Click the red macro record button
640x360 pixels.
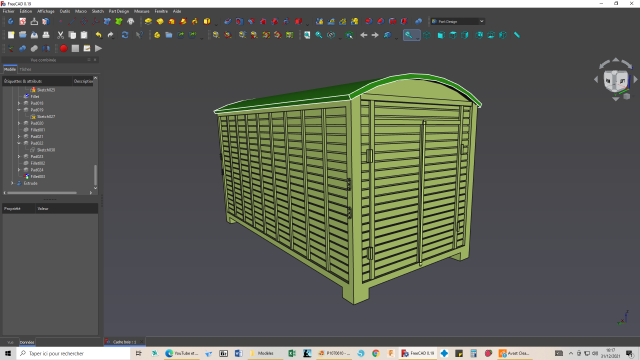coord(64,49)
